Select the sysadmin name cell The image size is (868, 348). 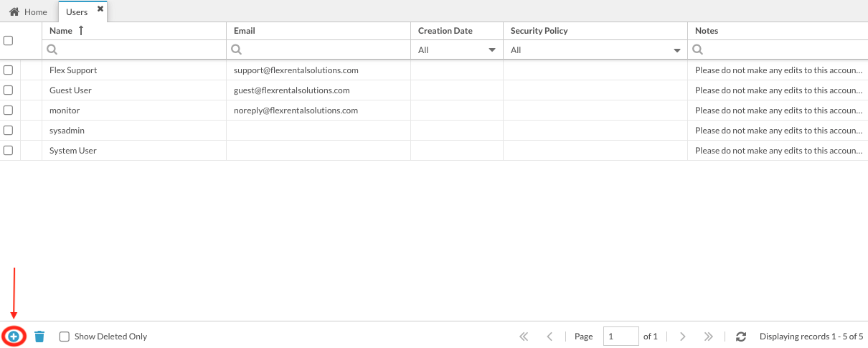pyautogui.click(x=134, y=131)
